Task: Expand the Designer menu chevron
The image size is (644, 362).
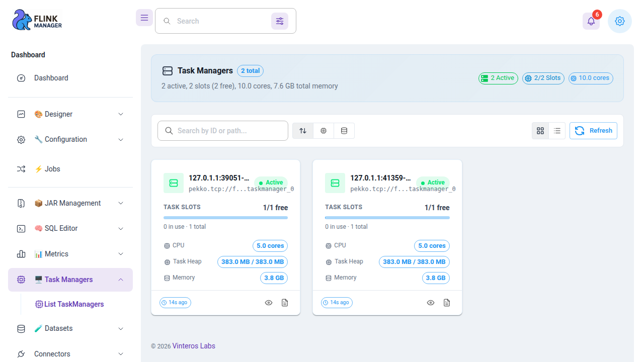Action: coord(121,114)
